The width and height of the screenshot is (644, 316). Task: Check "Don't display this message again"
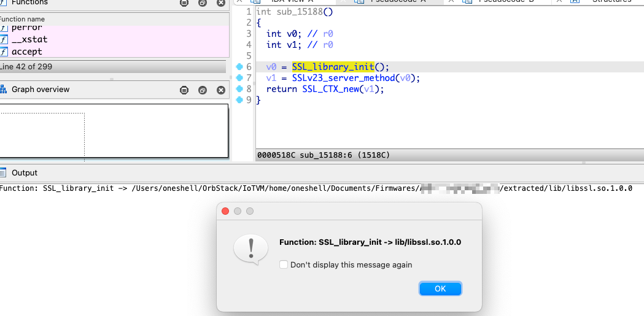pos(284,264)
